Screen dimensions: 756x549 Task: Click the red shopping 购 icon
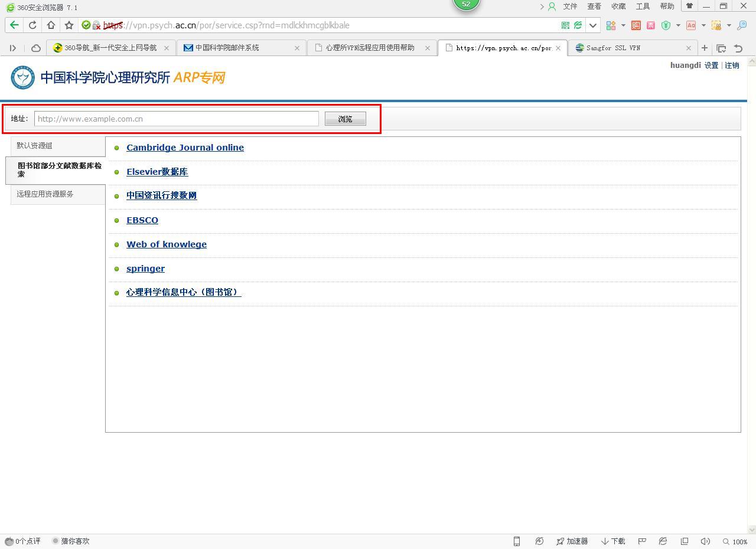pyautogui.click(x=636, y=25)
